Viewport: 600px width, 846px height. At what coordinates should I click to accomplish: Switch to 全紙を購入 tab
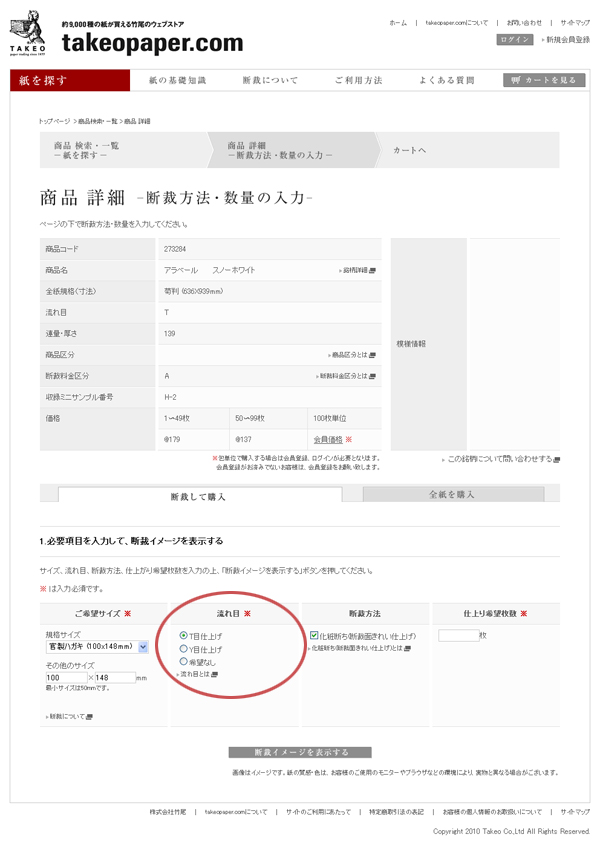click(451, 494)
